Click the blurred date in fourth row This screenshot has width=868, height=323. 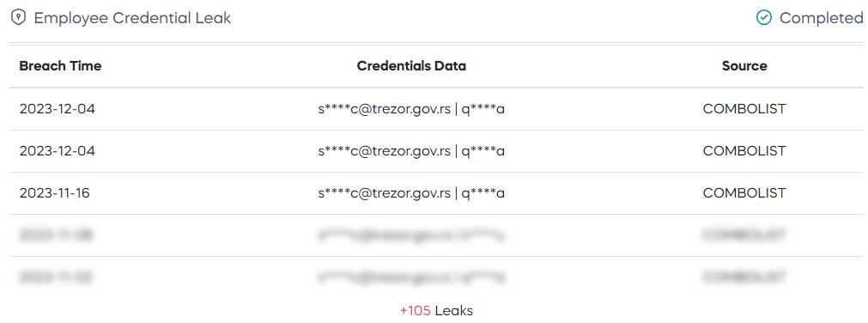[55, 235]
